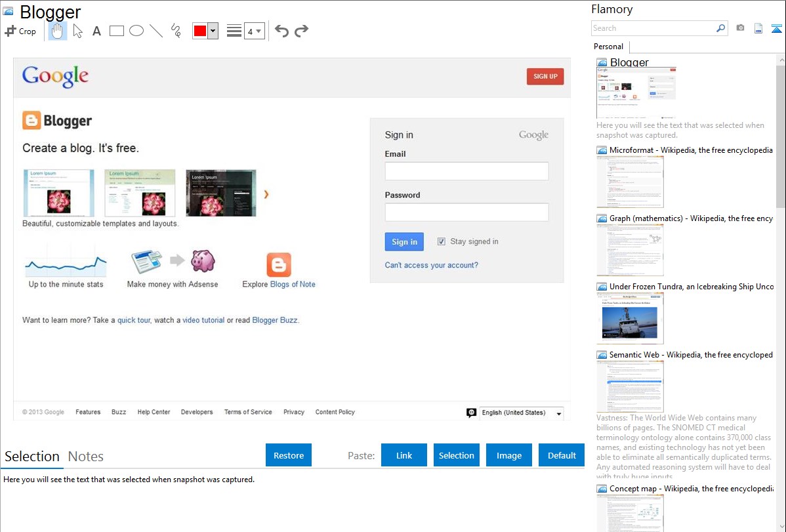This screenshot has width=786, height=532.
Task: Open the Personal tab
Action: (x=609, y=47)
